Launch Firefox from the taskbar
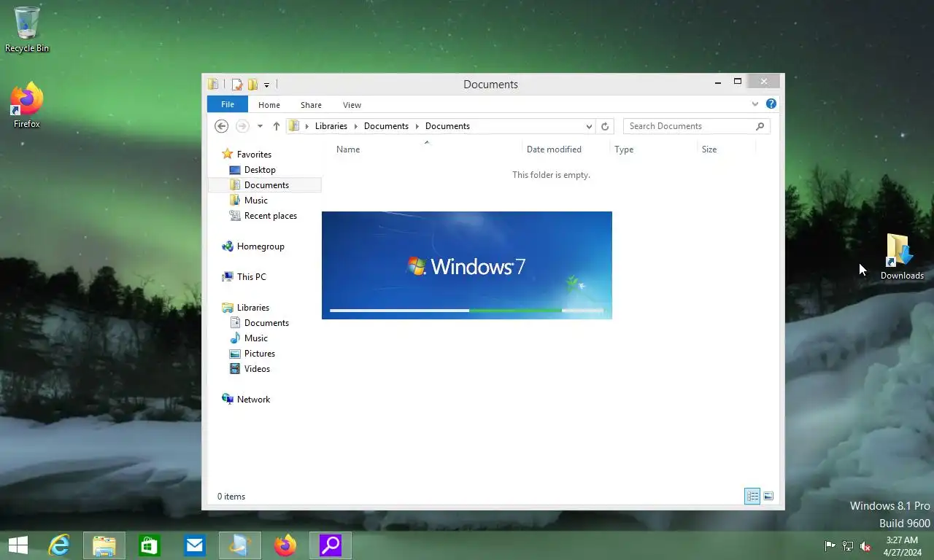 285,545
